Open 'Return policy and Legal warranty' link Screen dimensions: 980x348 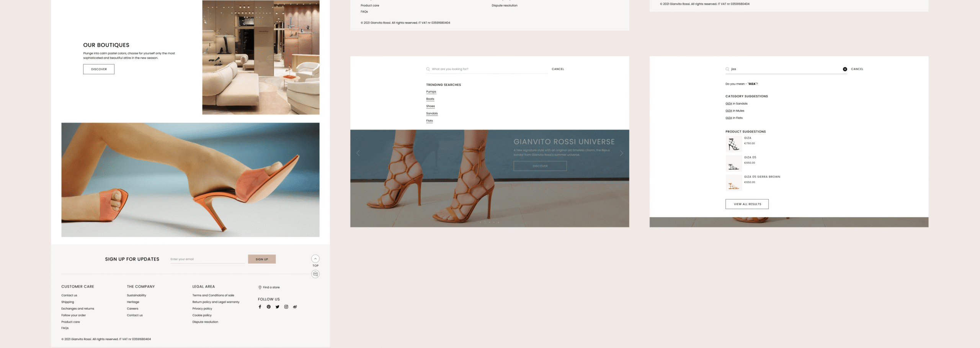[x=216, y=302]
